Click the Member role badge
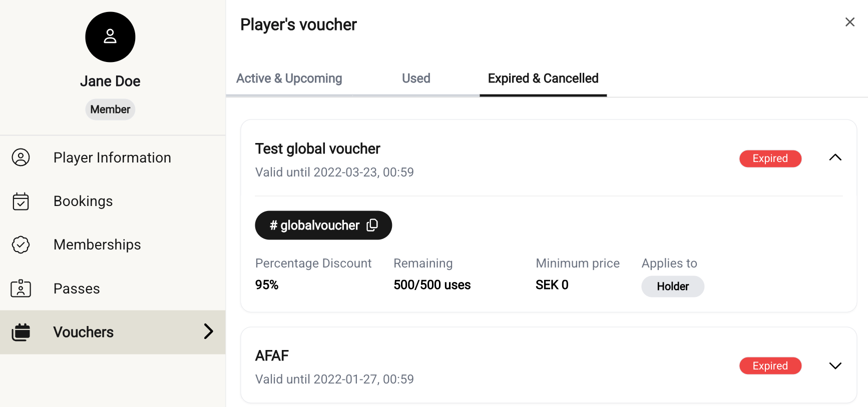Viewport: 868px width, 407px height. point(110,109)
